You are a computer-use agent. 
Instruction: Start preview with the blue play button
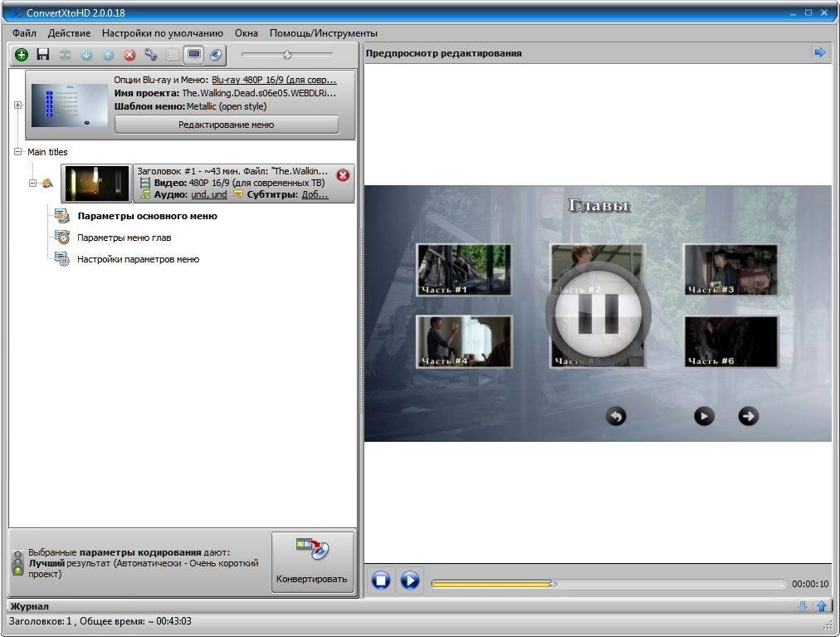[x=410, y=581]
